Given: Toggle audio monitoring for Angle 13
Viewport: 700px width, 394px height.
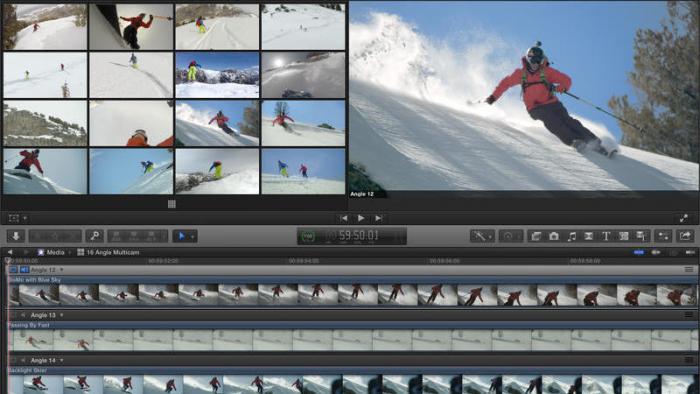Looking at the screenshot, I should 23,315.
